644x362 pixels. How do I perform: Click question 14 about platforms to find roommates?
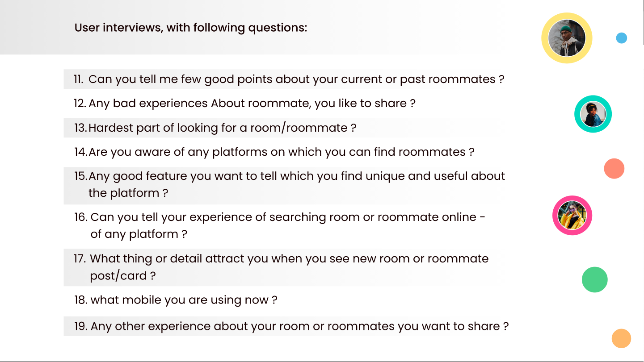pyautogui.click(x=274, y=152)
